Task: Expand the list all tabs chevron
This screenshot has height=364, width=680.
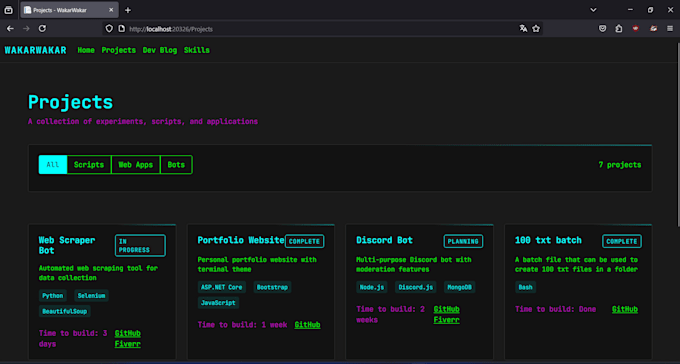Action: (x=593, y=10)
